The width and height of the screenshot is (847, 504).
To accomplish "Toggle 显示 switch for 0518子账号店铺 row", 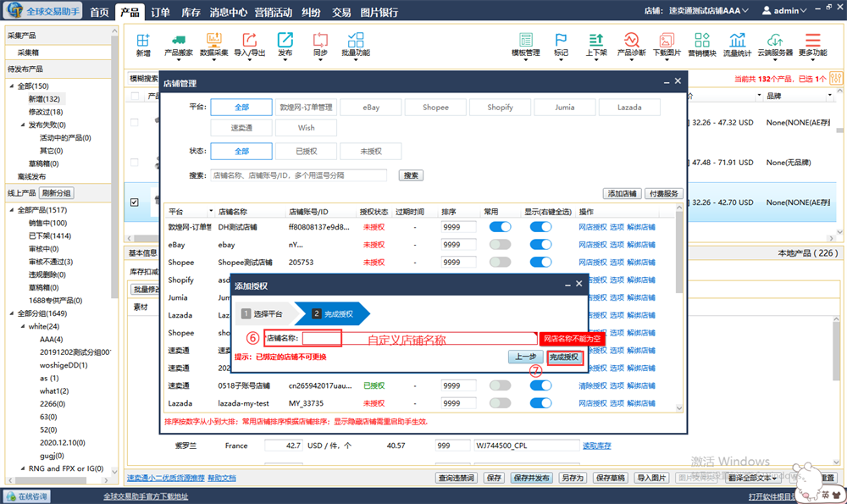I will pos(540,385).
